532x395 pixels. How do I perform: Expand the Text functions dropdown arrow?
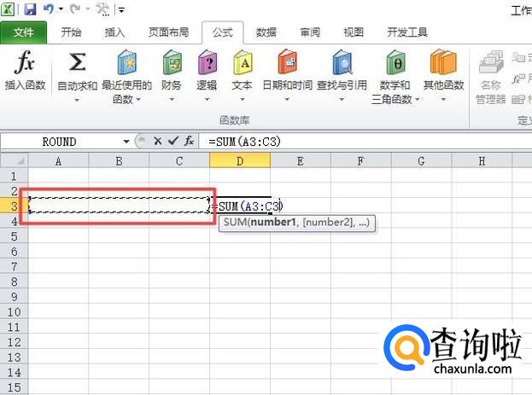point(243,99)
